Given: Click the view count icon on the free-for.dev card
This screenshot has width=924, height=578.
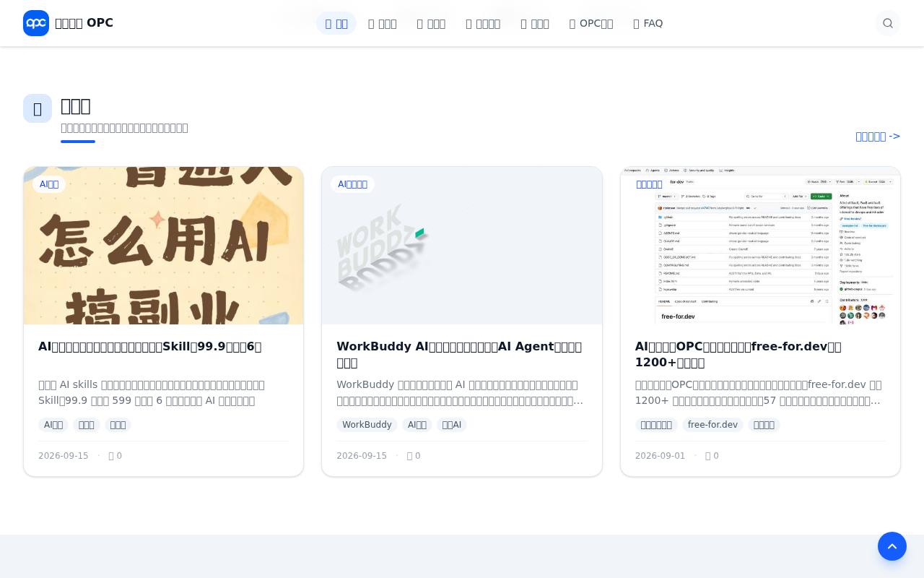Looking at the screenshot, I should (708, 456).
